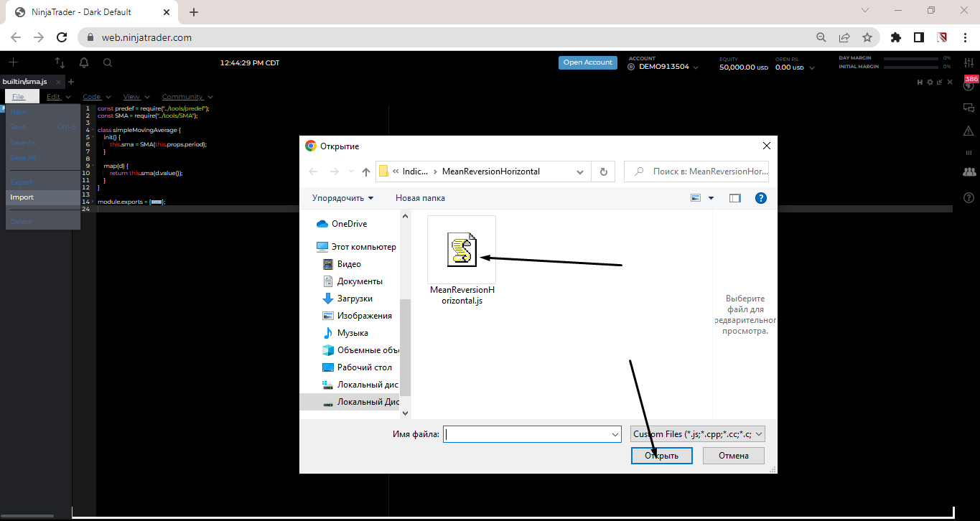This screenshot has height=521, width=980.
Task: Open the Code menu
Action: point(97,97)
